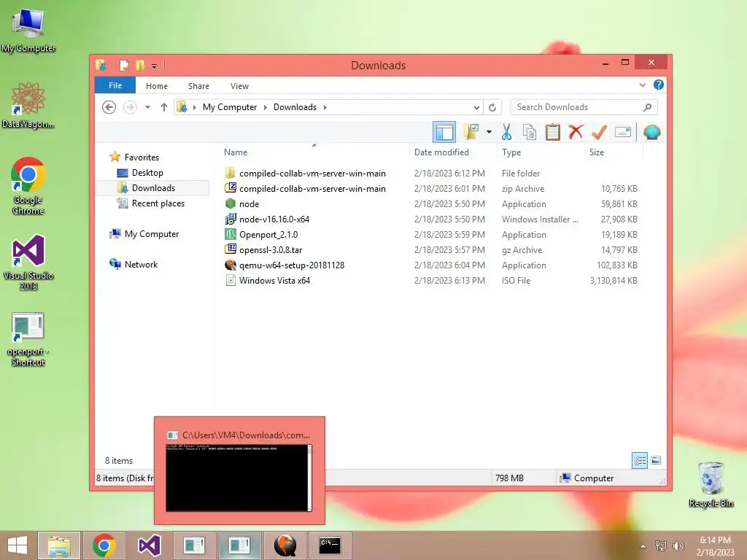Select the compiled-collab-vm-server-win-main File folder
The height and width of the screenshot is (560, 747).
pos(430,174)
